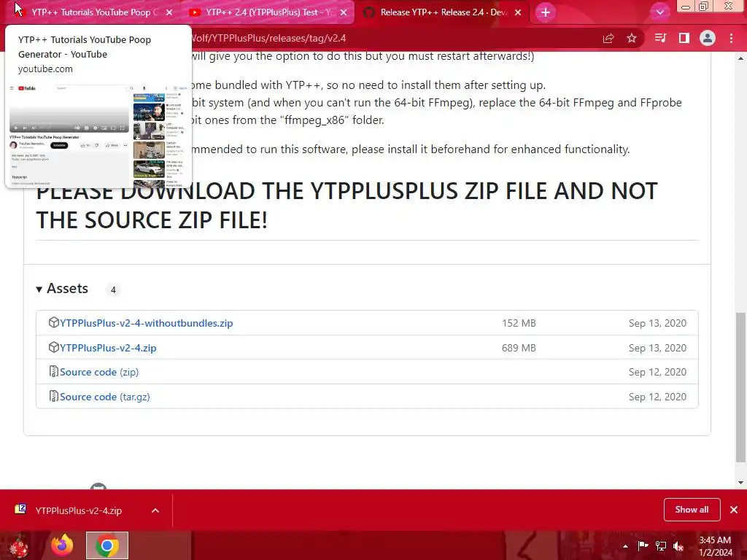Click the 152 MB file size text
Screen dimensions: 747x560
(x=519, y=323)
